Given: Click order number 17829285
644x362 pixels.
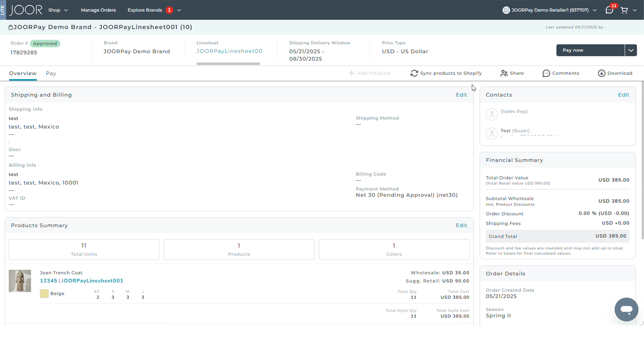Looking at the screenshot, I should [24, 53].
